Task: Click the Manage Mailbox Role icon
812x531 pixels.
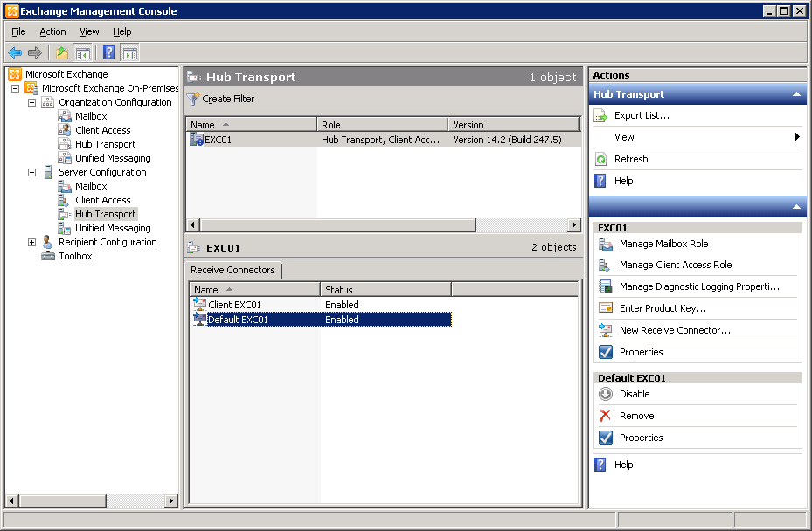Action: click(x=606, y=244)
